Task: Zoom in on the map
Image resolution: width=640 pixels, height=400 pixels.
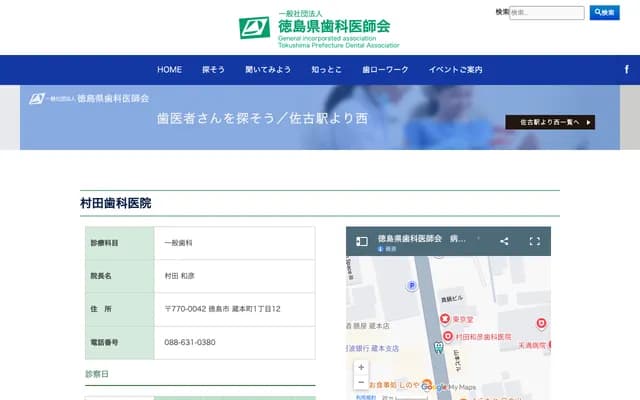Action: [x=361, y=367]
